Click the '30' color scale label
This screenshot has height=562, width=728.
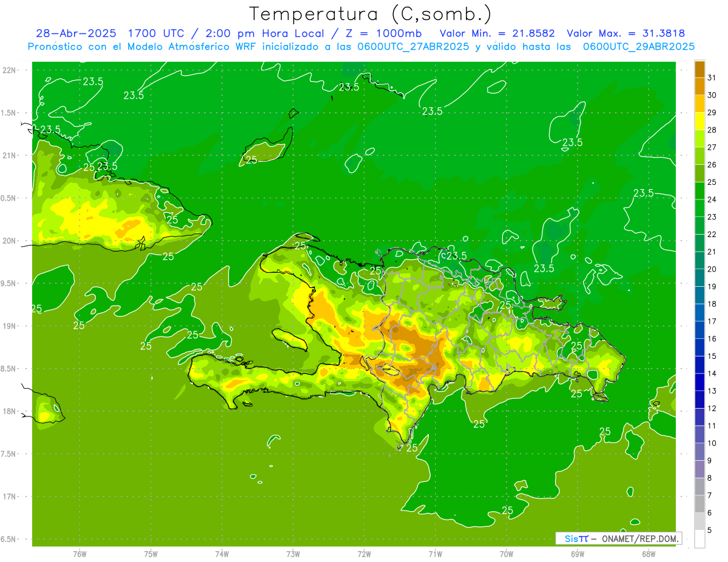(712, 95)
